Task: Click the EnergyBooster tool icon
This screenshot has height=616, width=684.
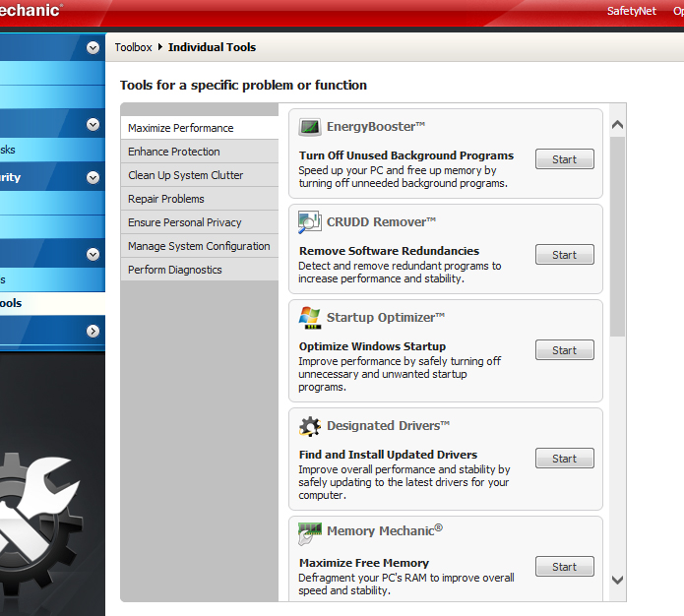Action: pos(310,127)
